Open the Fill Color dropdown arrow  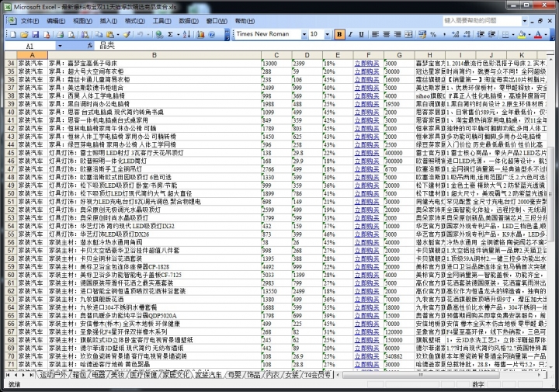click(529, 35)
